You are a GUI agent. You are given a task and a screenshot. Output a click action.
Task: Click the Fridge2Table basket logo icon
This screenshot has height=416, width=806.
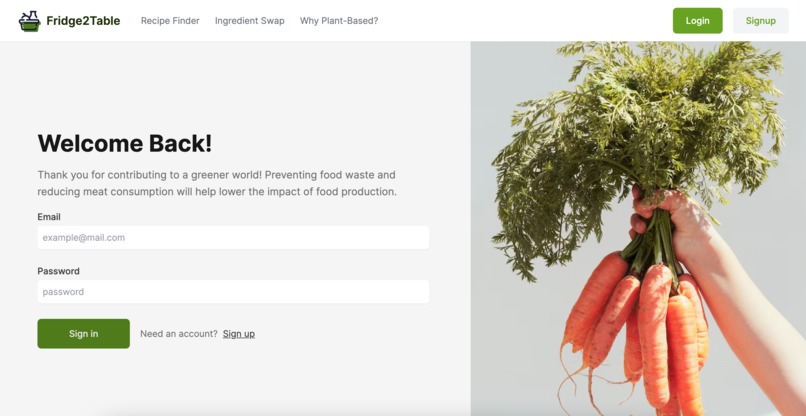[29, 21]
